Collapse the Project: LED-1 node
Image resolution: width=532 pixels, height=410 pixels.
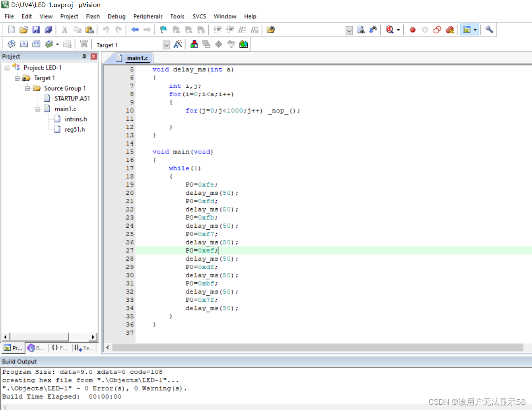7,68
